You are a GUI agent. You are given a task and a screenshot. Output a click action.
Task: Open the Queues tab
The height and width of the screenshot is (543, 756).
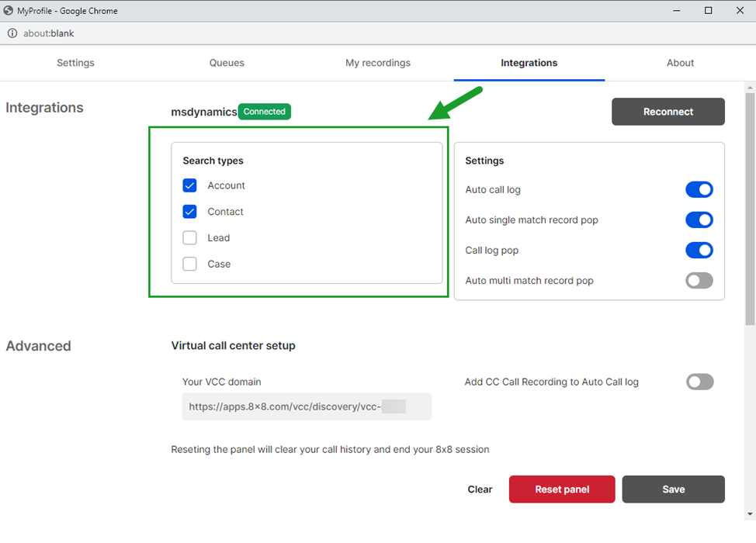[227, 63]
